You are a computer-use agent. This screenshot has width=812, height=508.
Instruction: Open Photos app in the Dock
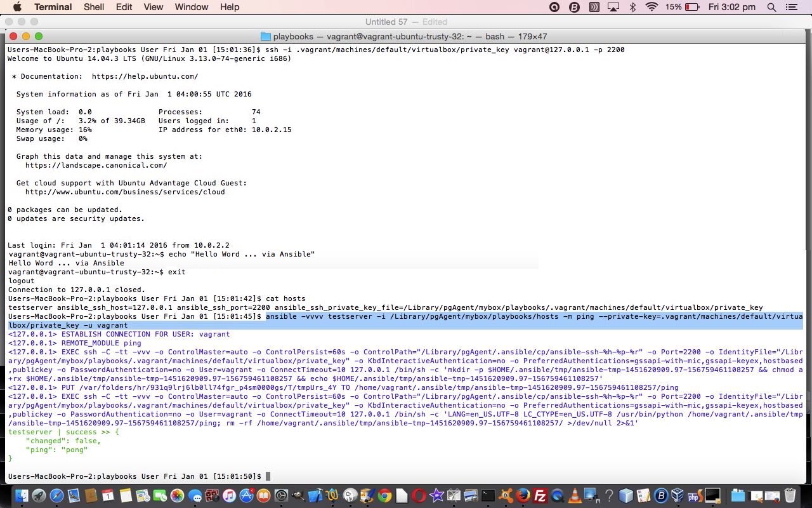[x=177, y=495]
